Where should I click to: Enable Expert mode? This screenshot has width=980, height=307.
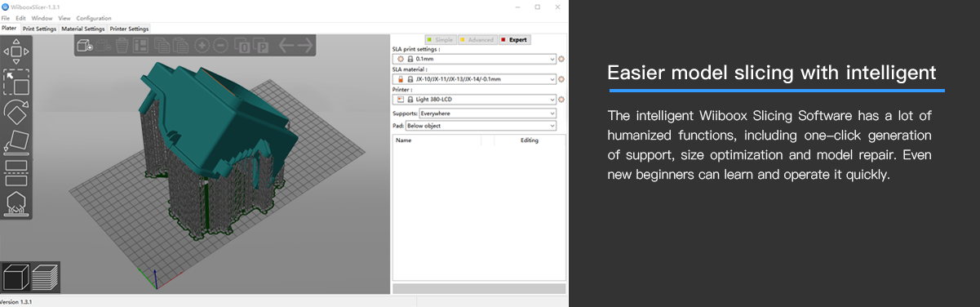pyautogui.click(x=514, y=39)
